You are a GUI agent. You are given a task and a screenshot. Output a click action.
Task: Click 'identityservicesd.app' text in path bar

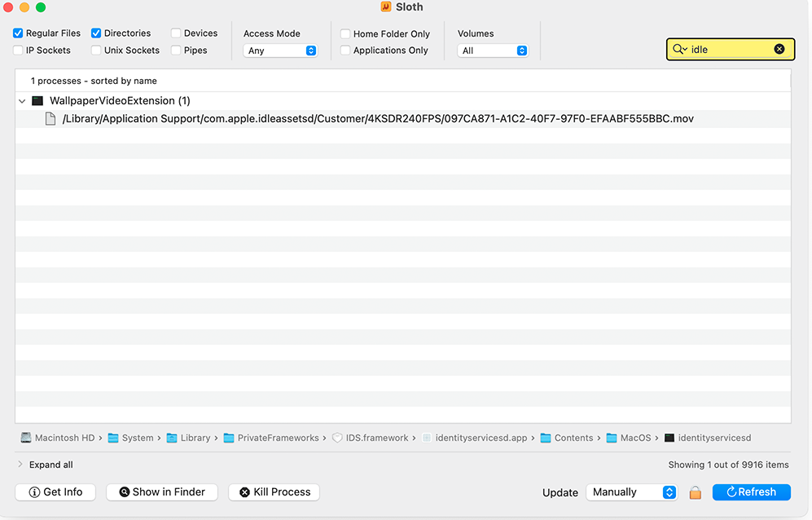tap(481, 438)
